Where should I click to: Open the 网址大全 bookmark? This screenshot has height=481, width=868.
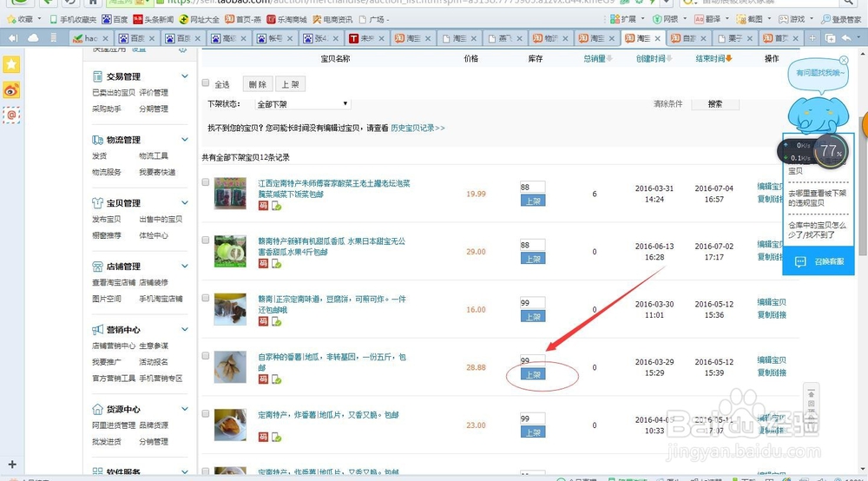point(200,19)
